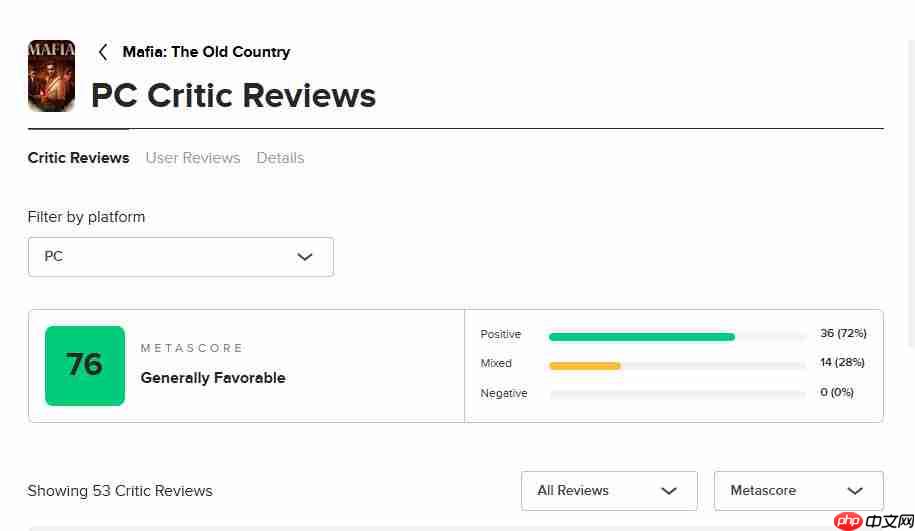Expand the PC platform filter dropdown
Viewport: 915px width, 531px height.
point(180,257)
